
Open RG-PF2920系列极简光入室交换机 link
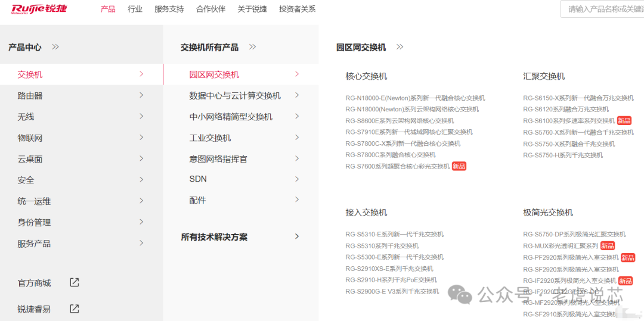pos(571,257)
